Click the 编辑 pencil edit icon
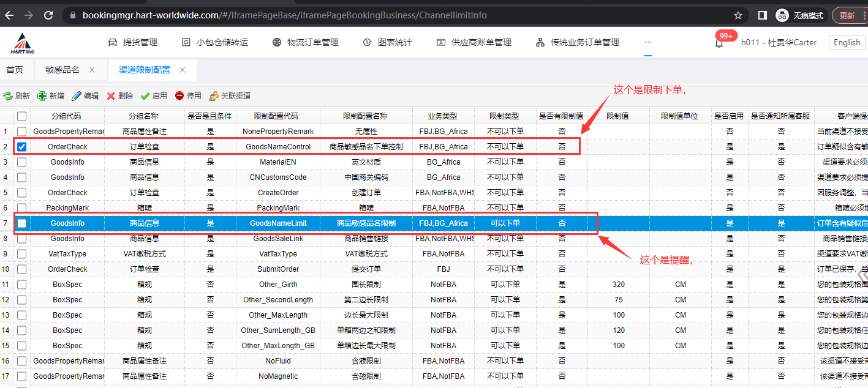This screenshot has height=388, width=868. [x=77, y=96]
